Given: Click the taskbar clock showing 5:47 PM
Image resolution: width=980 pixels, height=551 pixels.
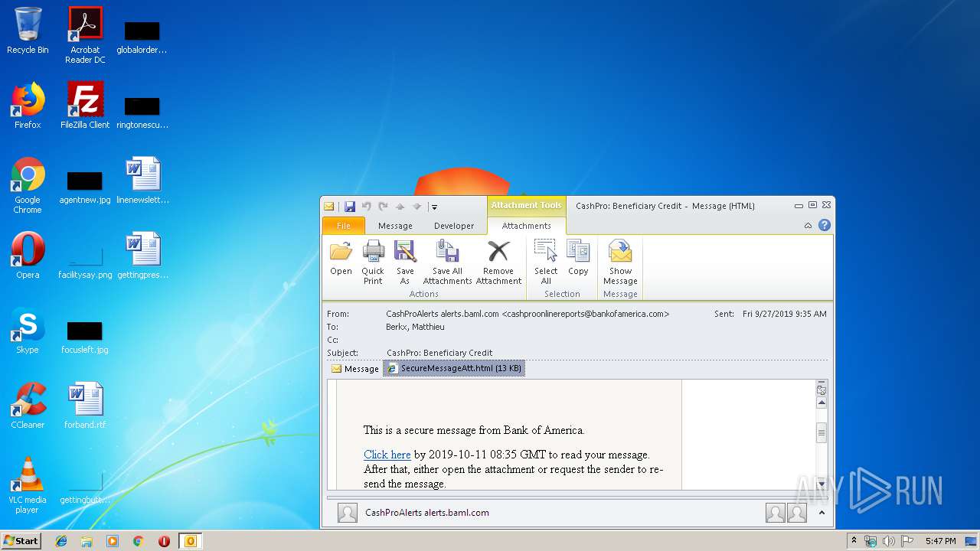Looking at the screenshot, I should 940,541.
